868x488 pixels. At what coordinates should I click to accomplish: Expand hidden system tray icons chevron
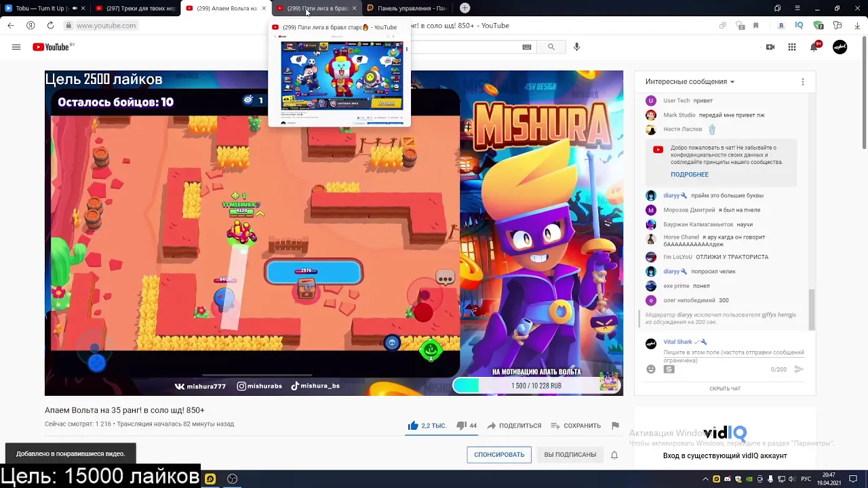(705, 479)
